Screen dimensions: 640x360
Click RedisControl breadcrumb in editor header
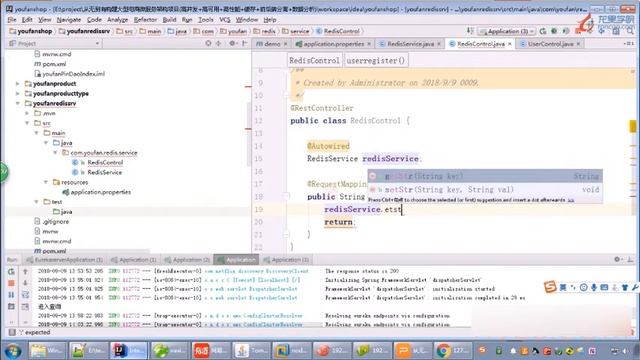pos(314,60)
